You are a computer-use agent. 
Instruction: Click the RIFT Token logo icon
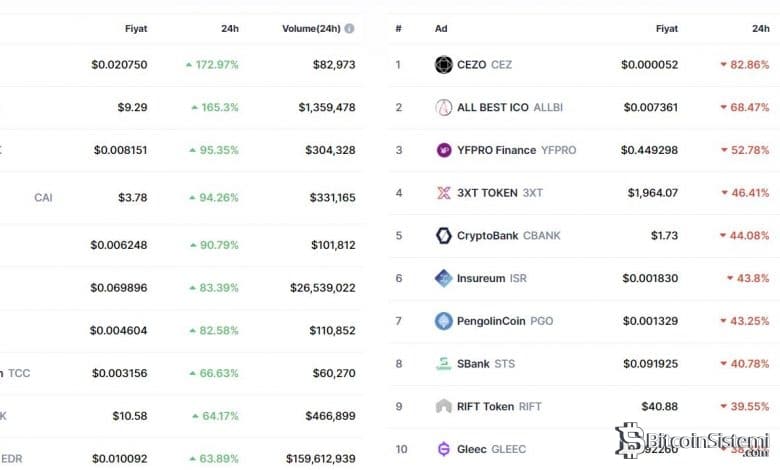(x=444, y=406)
